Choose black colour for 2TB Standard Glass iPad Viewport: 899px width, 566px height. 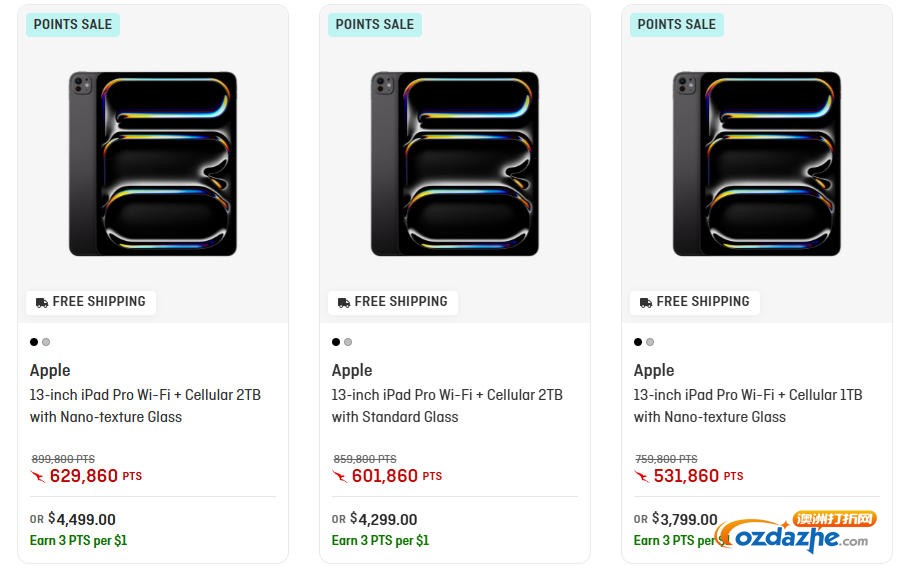[x=336, y=342]
